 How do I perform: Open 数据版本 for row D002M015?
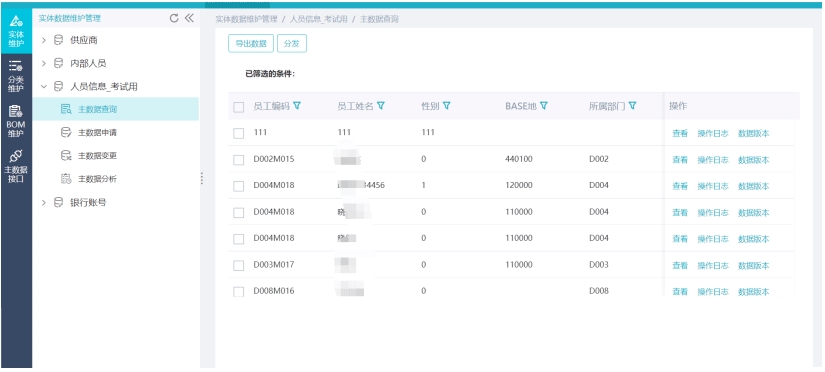(x=753, y=160)
